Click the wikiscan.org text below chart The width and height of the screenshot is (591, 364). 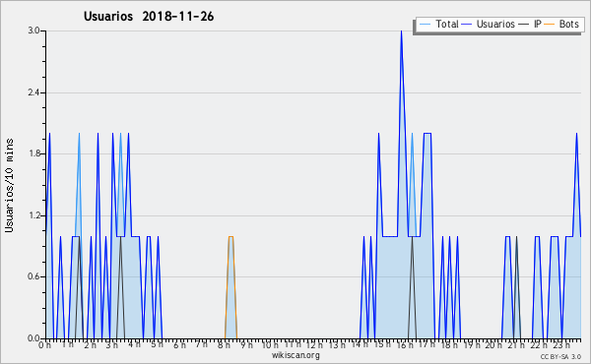click(x=295, y=355)
